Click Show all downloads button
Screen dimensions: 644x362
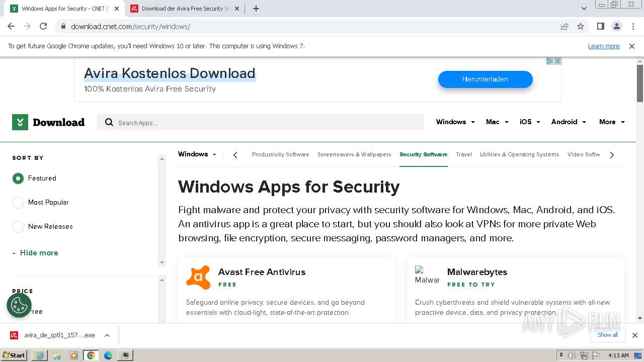[608, 335]
